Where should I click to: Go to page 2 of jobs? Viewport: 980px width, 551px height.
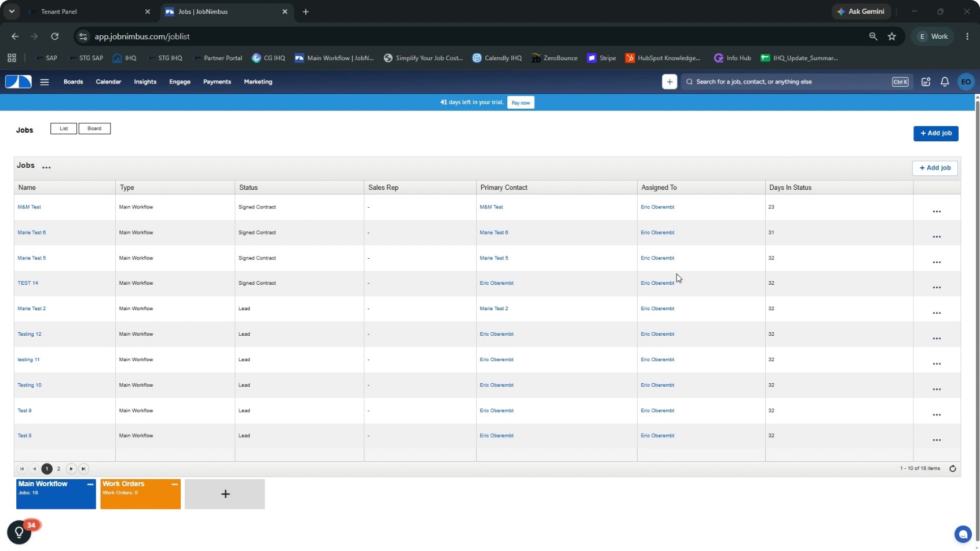pos(58,469)
